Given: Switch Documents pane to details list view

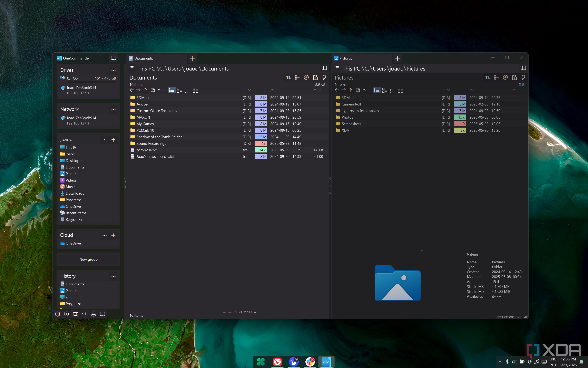Looking at the screenshot, I should [171, 90].
